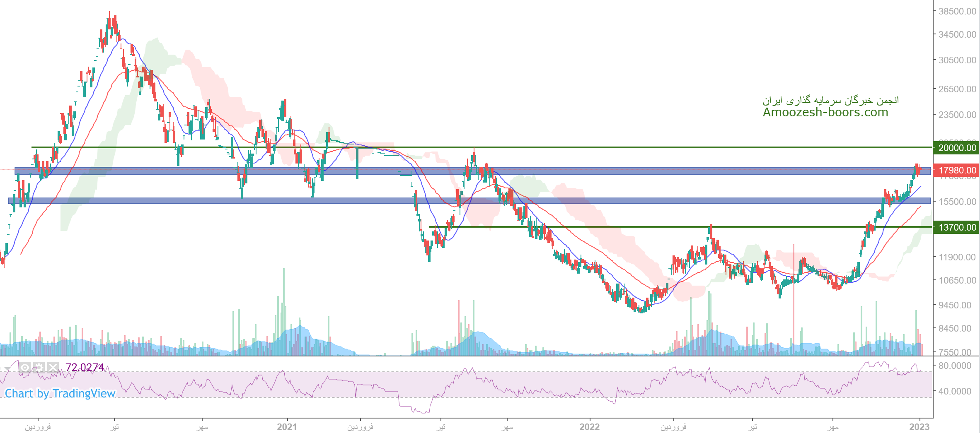Click the 2022 label on time axis
The image size is (980, 433).
click(x=589, y=427)
